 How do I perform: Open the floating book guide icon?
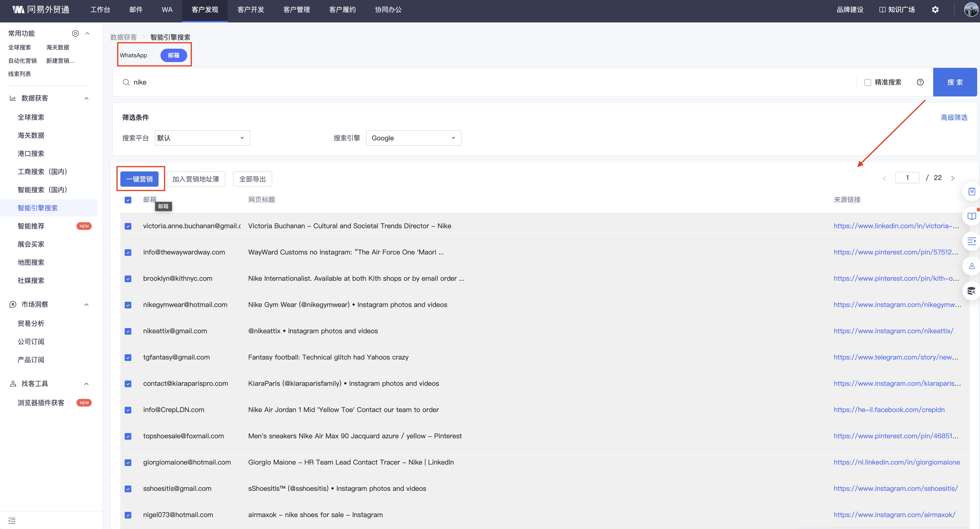(971, 216)
